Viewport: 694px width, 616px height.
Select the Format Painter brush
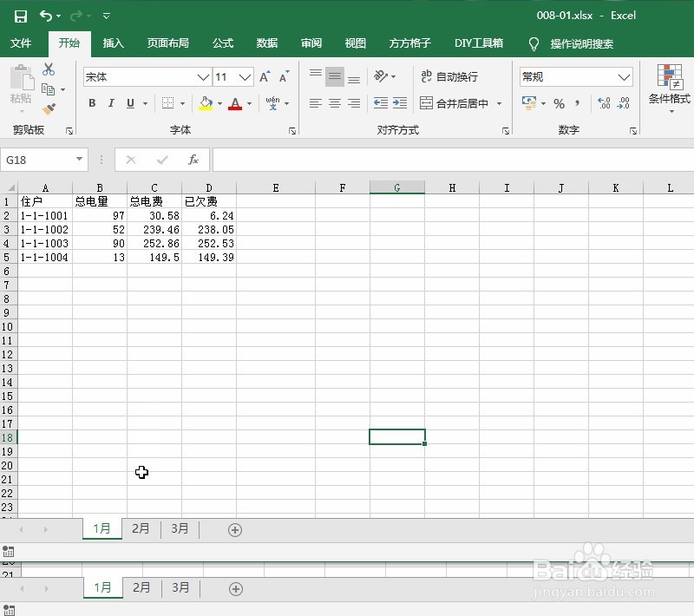pyautogui.click(x=49, y=108)
